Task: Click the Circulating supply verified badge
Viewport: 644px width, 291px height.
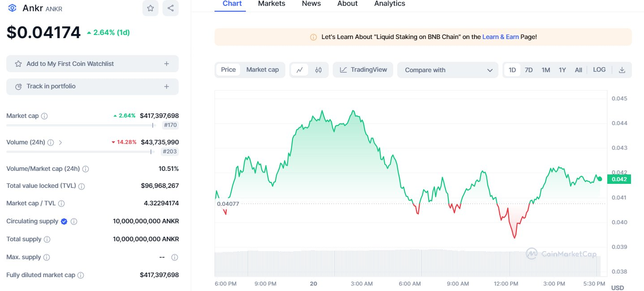Action: click(x=64, y=222)
